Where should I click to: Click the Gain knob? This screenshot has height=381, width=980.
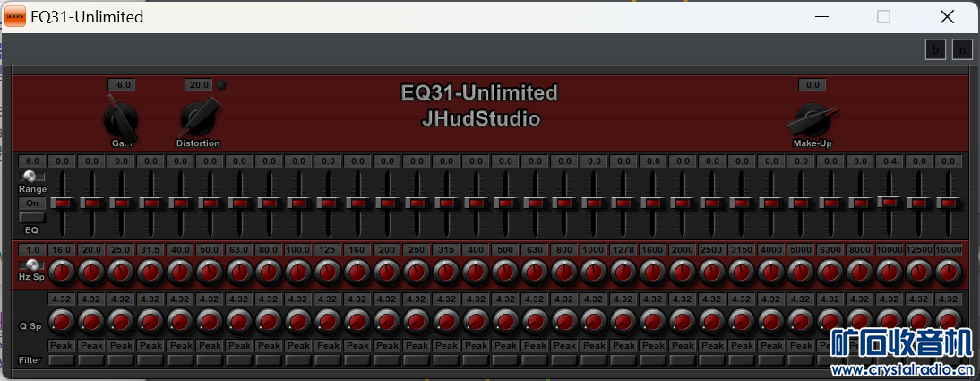121,119
